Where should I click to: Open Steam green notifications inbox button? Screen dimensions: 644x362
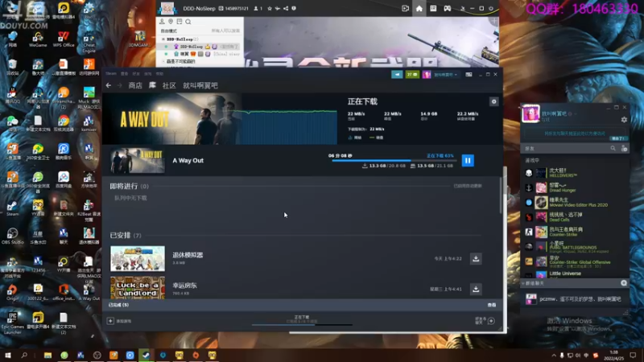click(x=412, y=74)
